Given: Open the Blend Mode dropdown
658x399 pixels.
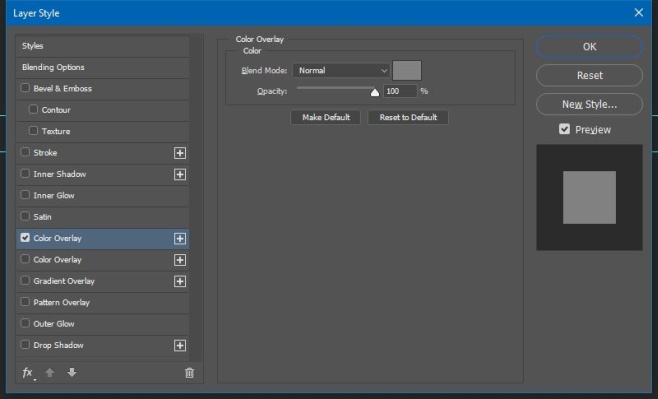Looking at the screenshot, I should pyautogui.click(x=341, y=70).
